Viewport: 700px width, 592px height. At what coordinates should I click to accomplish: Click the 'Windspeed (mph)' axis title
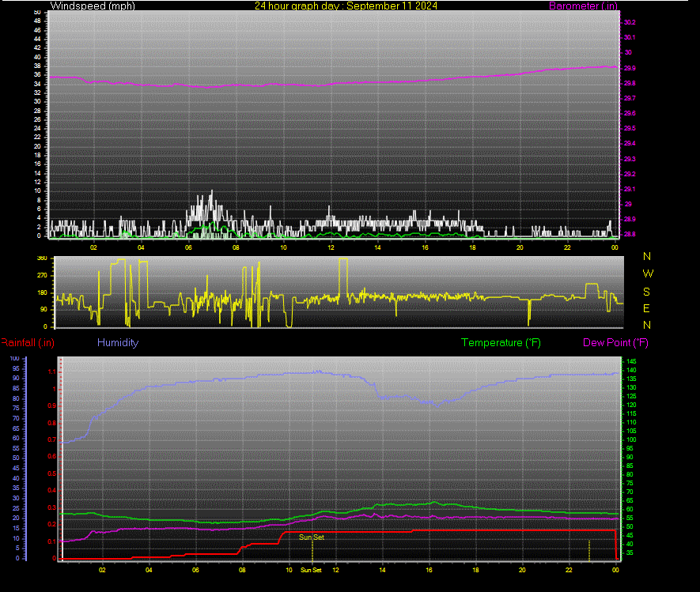[x=93, y=6]
